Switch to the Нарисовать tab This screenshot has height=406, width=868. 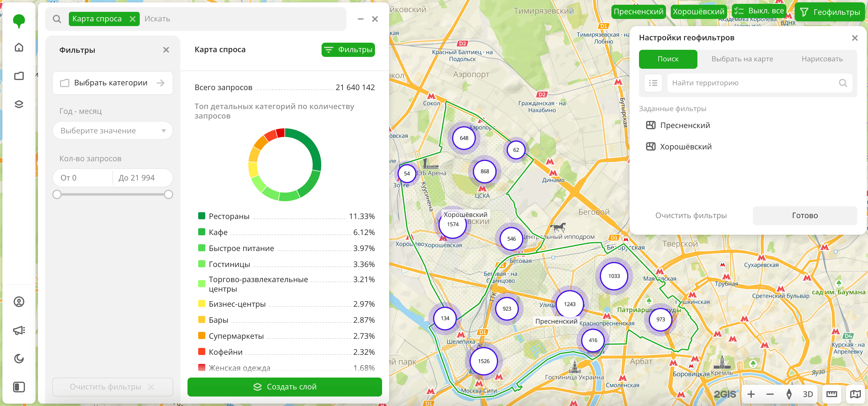click(822, 59)
